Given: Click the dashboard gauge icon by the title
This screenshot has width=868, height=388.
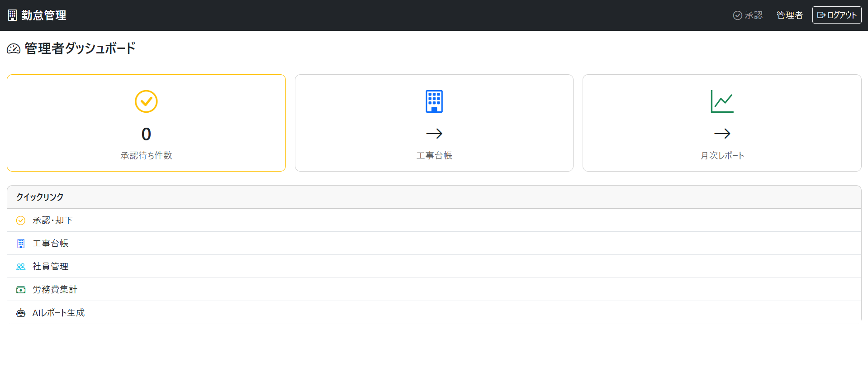Looking at the screenshot, I should click(x=14, y=48).
